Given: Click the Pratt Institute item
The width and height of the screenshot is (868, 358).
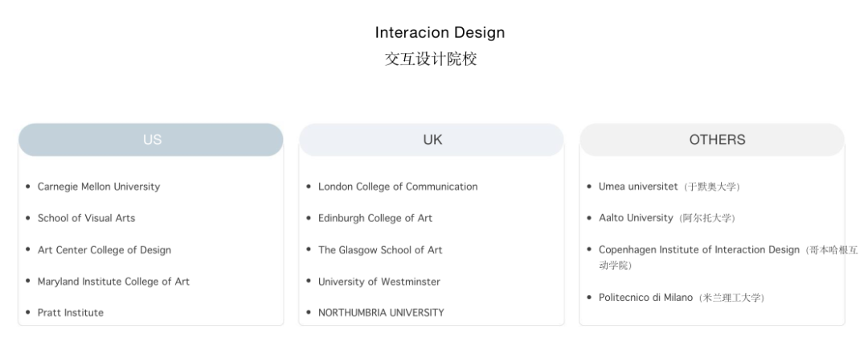Looking at the screenshot, I should pyautogui.click(x=70, y=313).
